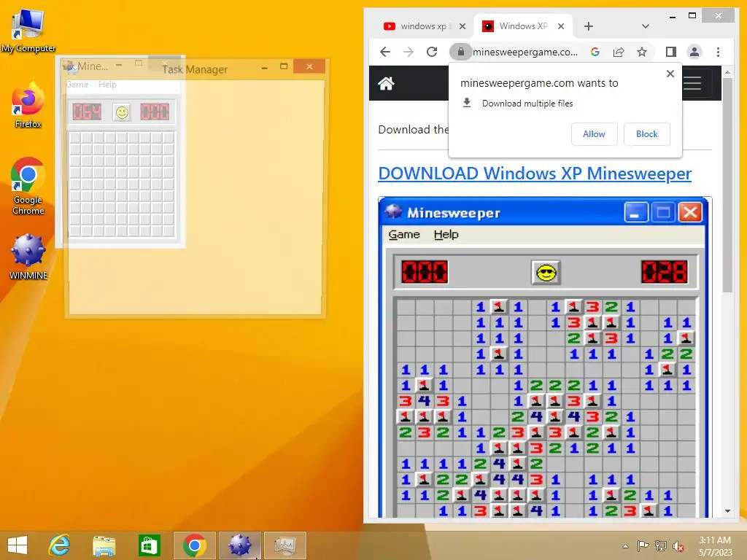
Task: Open new tab in Chrome
Action: coord(589,26)
